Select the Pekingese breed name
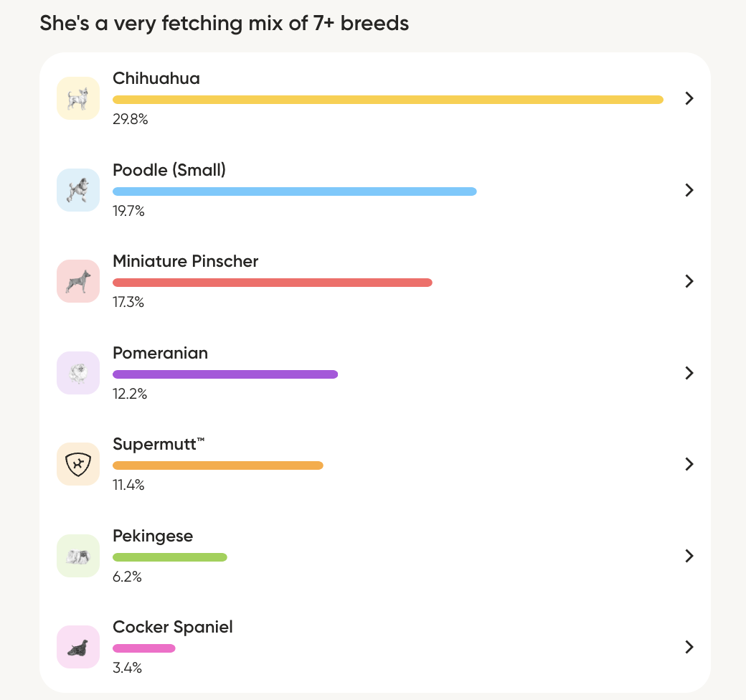The width and height of the screenshot is (746, 700). pos(152,536)
